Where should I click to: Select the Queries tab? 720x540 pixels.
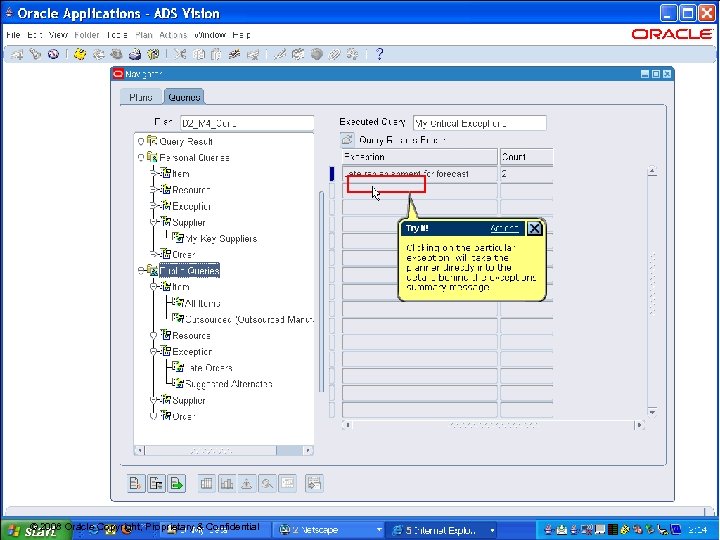coord(184,97)
